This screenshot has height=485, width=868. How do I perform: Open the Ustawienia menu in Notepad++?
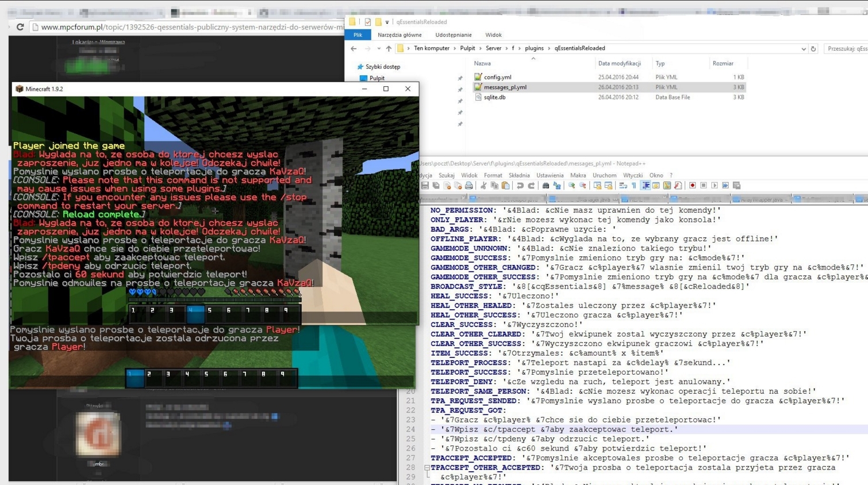click(550, 175)
